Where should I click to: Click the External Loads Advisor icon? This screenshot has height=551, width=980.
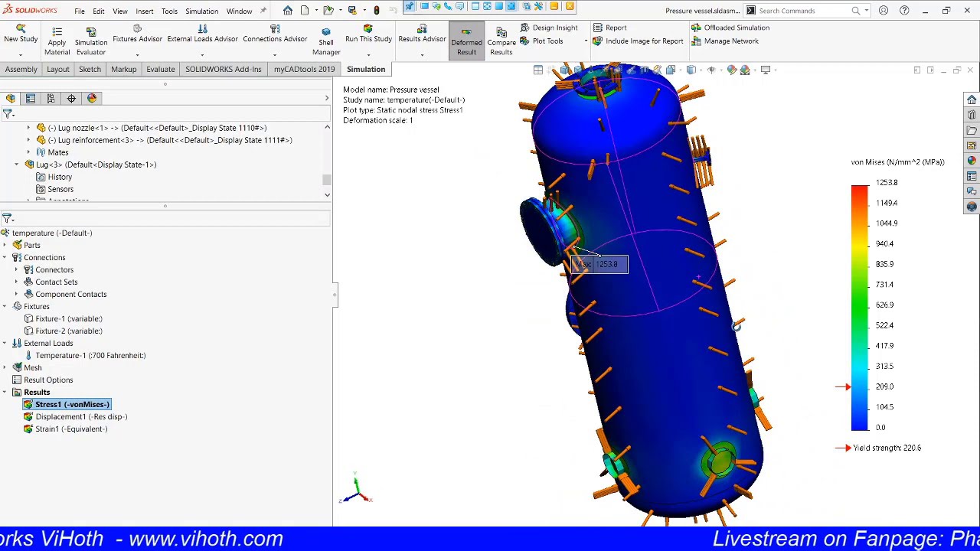202,28
